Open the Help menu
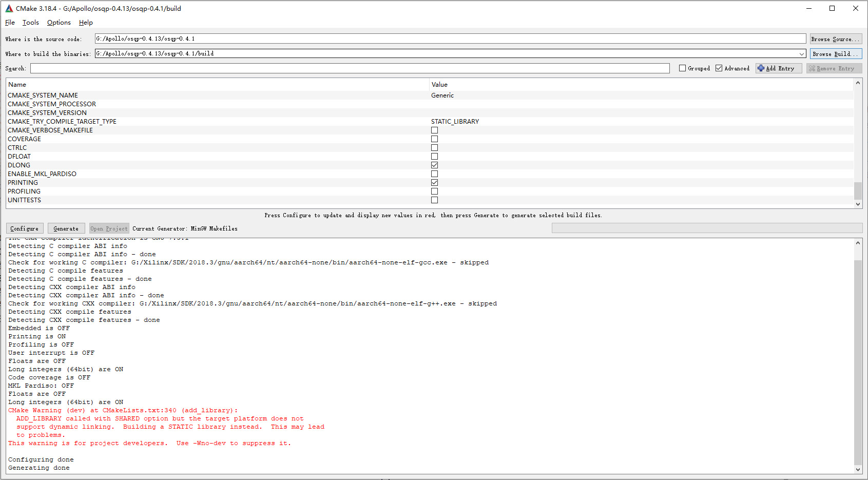The image size is (868, 480). pyautogui.click(x=86, y=23)
